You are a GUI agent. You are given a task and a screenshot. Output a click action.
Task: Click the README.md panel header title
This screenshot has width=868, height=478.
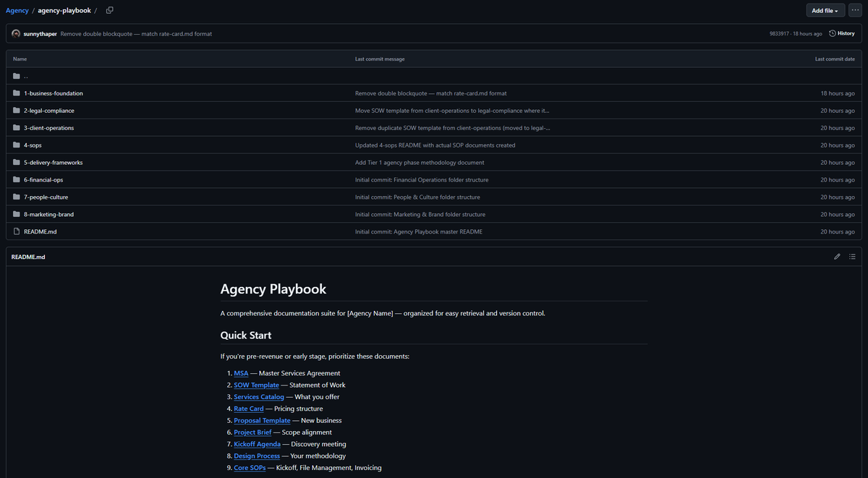click(x=28, y=257)
